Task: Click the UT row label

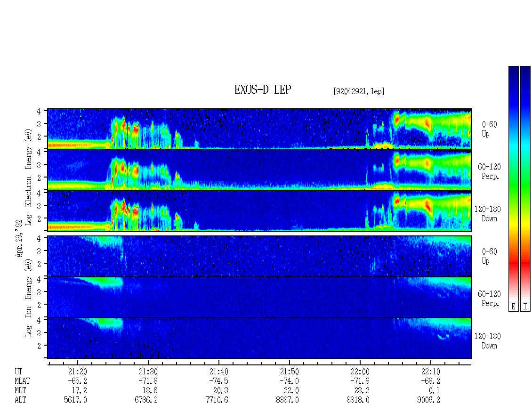Action: click(x=18, y=372)
